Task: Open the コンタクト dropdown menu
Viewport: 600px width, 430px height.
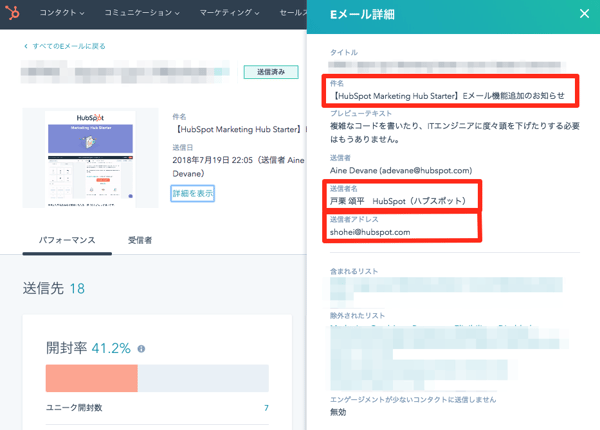Action: [61, 14]
